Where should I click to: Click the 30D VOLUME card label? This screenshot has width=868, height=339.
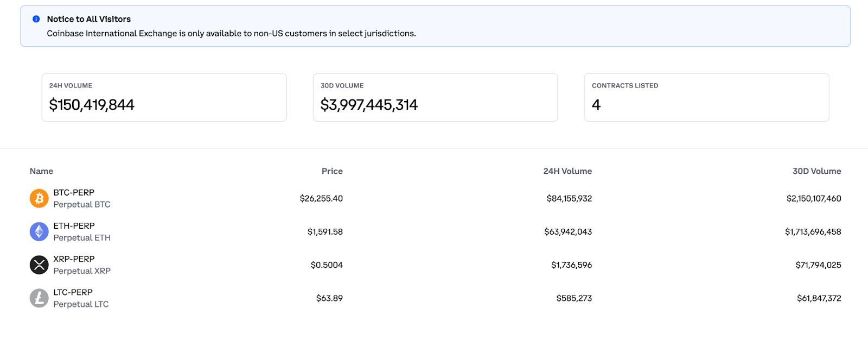click(342, 85)
